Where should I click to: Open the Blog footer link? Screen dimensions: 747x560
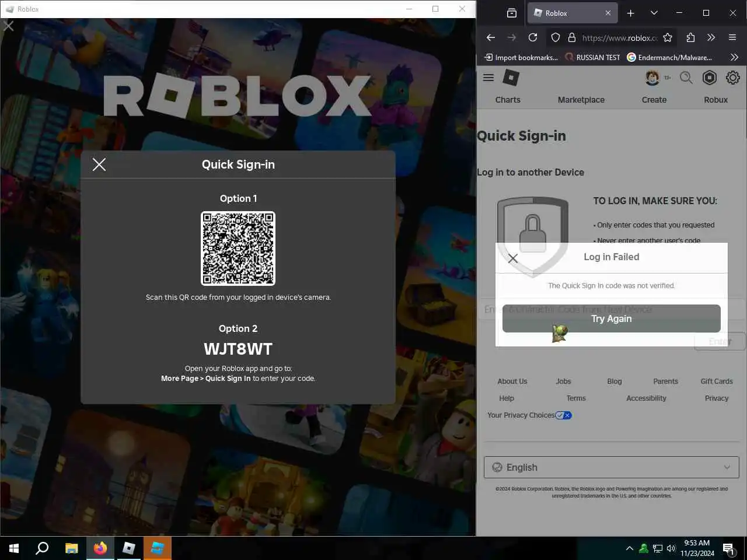(x=615, y=381)
